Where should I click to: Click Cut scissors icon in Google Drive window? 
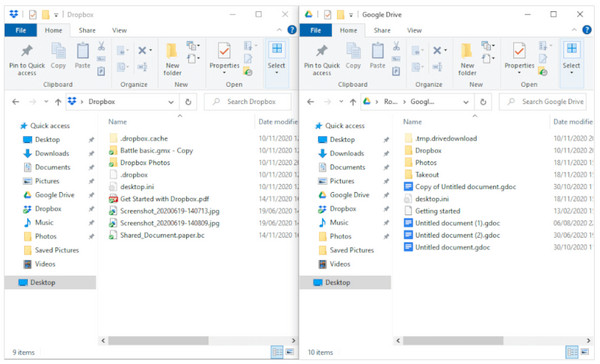click(x=396, y=46)
